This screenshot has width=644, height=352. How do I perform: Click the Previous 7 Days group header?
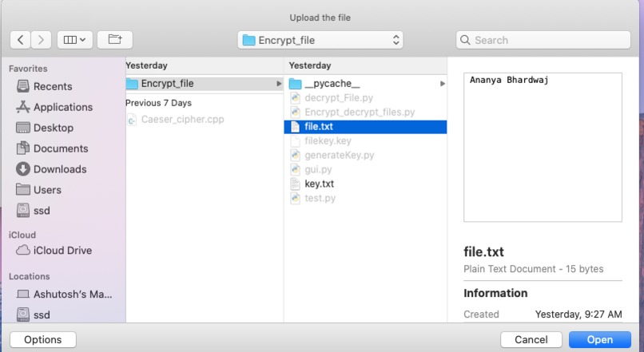(x=158, y=103)
